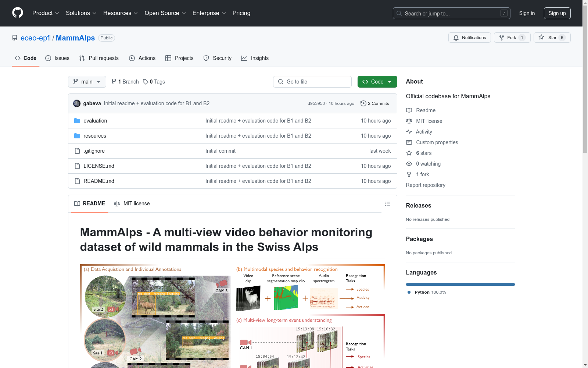
Task: Switch to the Actions tab
Action: pos(142,58)
